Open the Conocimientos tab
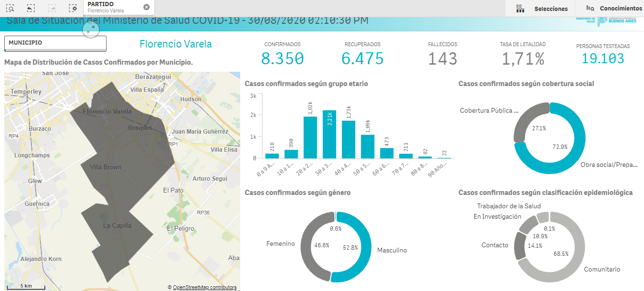Image resolution: width=644 pixels, height=291 pixels. pyautogui.click(x=620, y=9)
